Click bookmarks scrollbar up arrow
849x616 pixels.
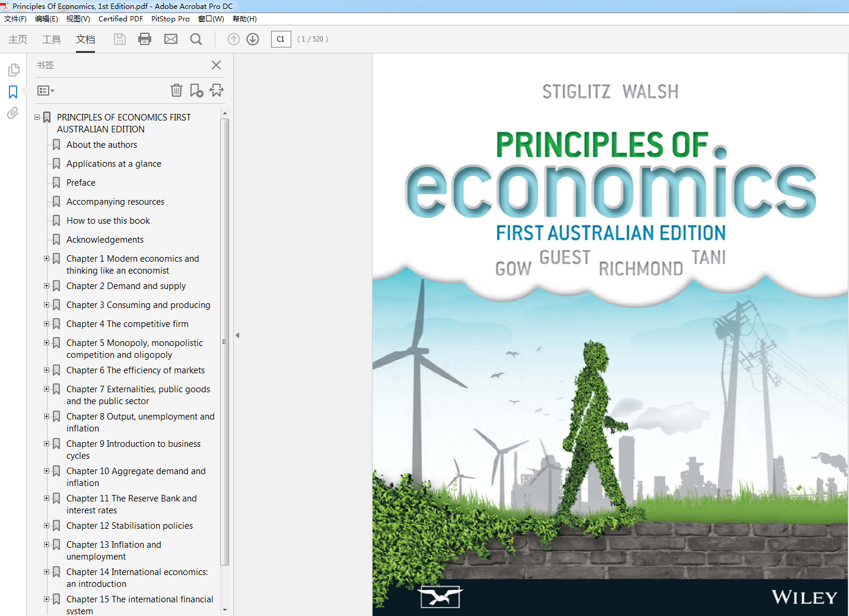click(224, 113)
